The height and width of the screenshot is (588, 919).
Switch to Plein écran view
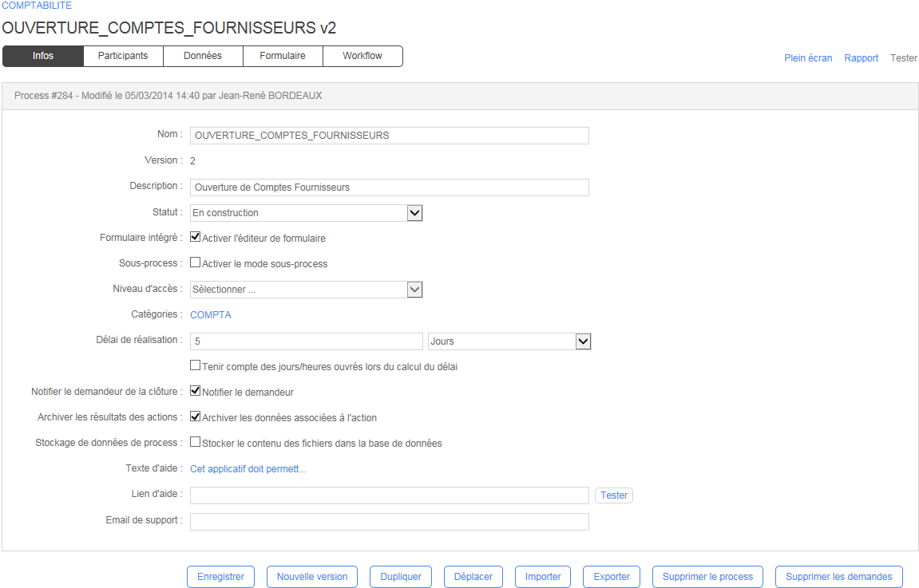coord(808,58)
